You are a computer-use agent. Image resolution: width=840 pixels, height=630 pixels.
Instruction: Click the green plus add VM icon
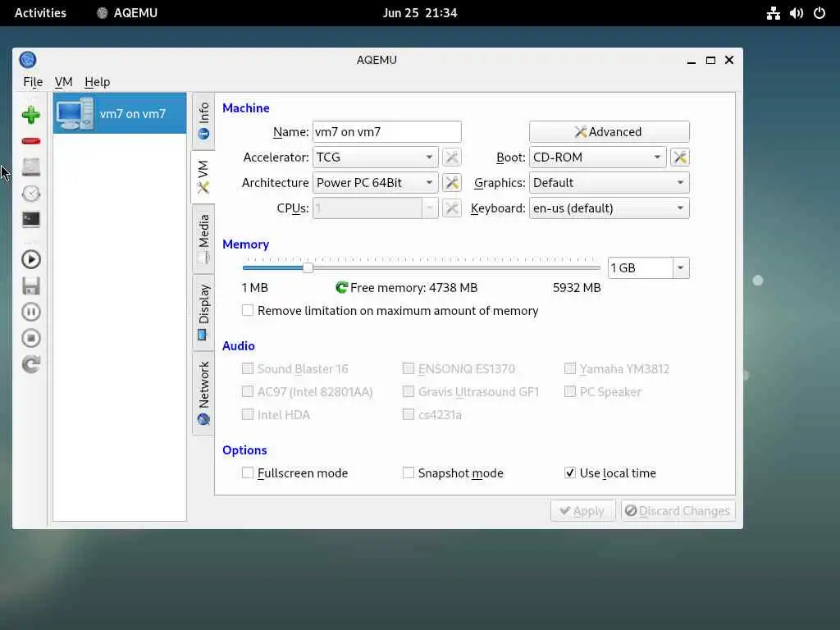[x=31, y=115]
